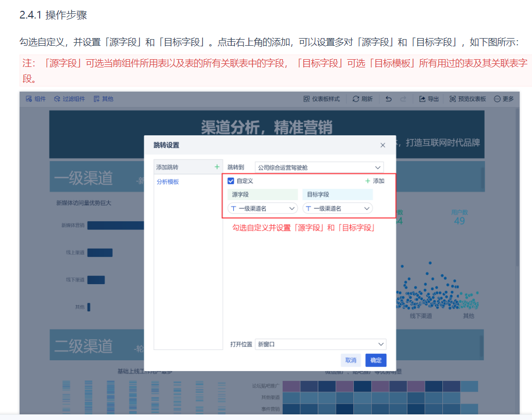
Task: Click the 导出 export icon
Action: click(x=422, y=99)
